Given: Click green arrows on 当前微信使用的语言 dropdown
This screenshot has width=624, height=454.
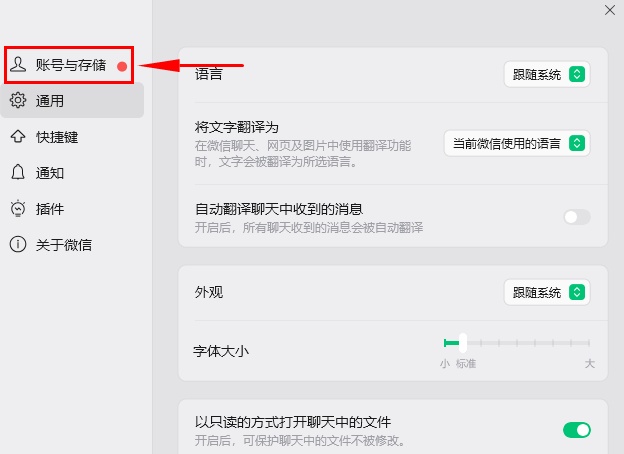Looking at the screenshot, I should 577,143.
